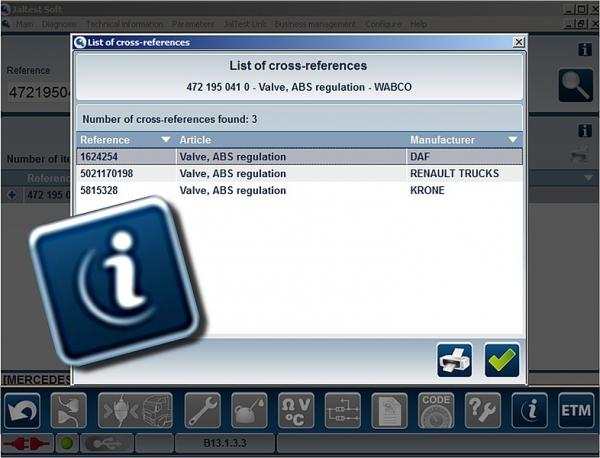The width and height of the screenshot is (600, 458).
Task: Click the top info icon in the main window
Action: [x=585, y=50]
